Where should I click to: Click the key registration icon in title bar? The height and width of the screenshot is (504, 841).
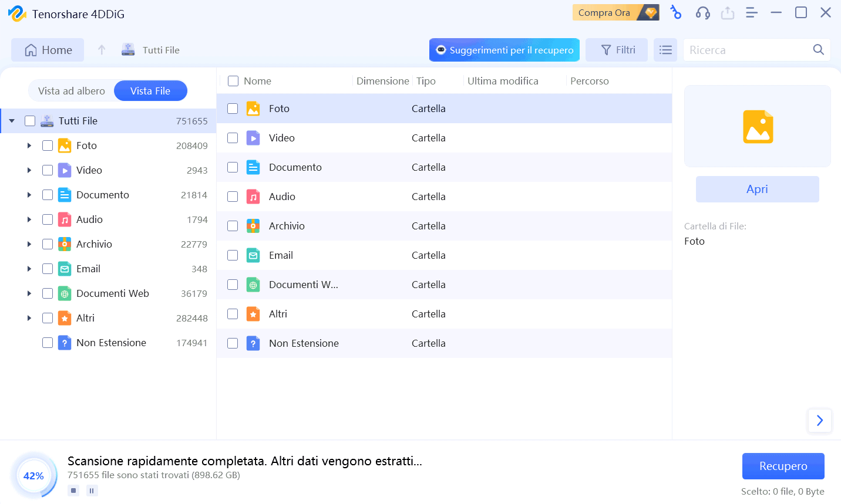[676, 13]
